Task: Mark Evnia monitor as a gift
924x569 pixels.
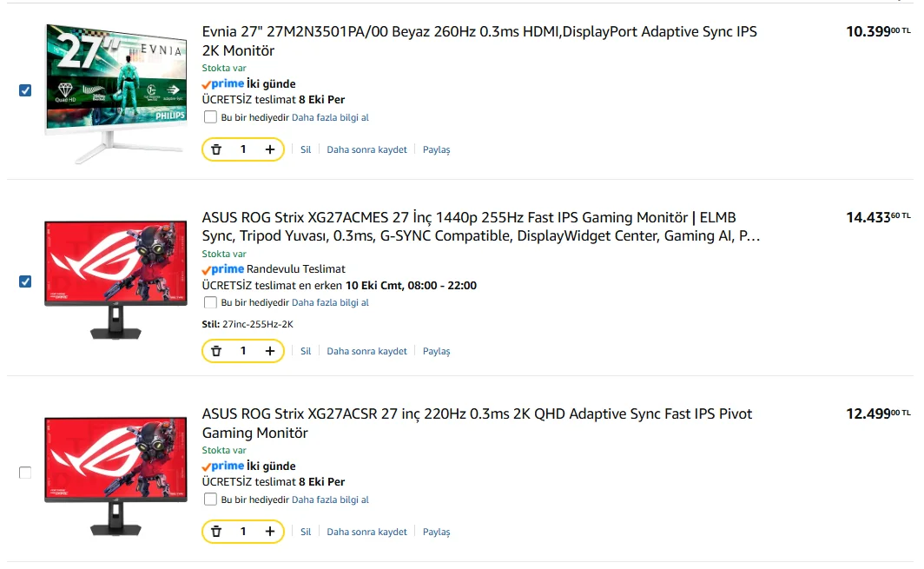Action: [x=210, y=117]
